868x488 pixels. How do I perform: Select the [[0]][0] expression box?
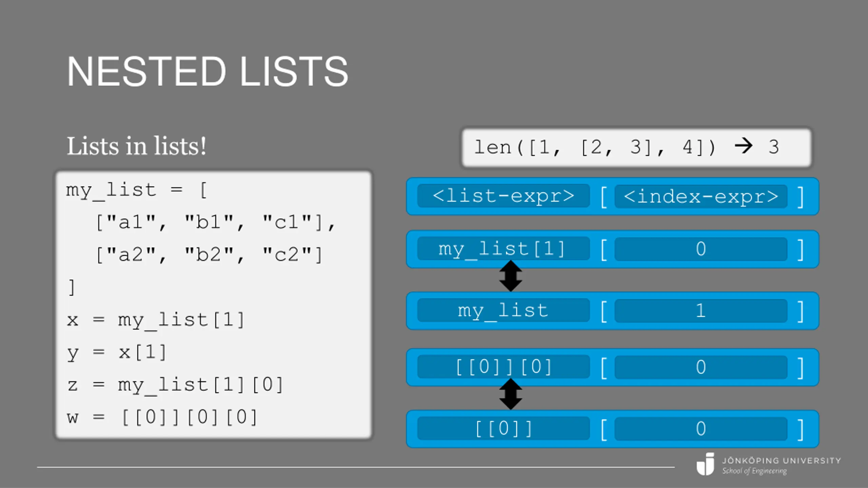pos(504,367)
